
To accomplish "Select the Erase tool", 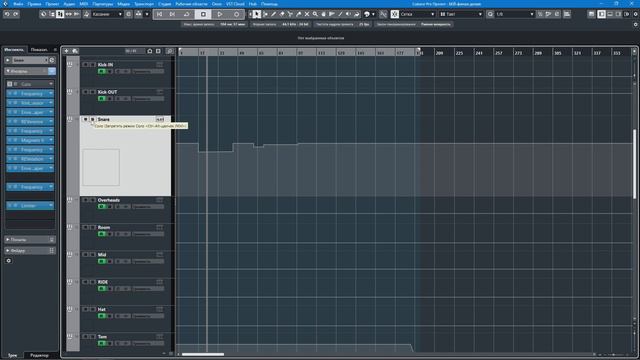I will pos(282,14).
